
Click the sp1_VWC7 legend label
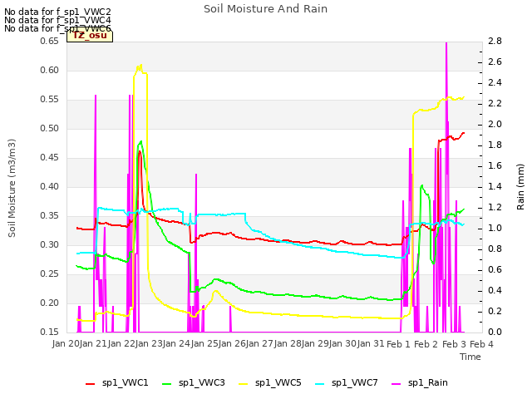click(x=355, y=382)
